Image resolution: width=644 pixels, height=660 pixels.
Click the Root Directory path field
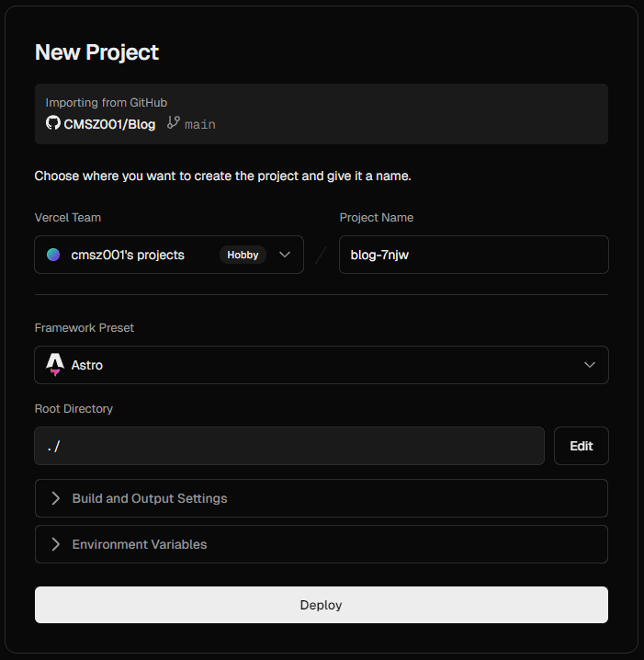coord(288,446)
